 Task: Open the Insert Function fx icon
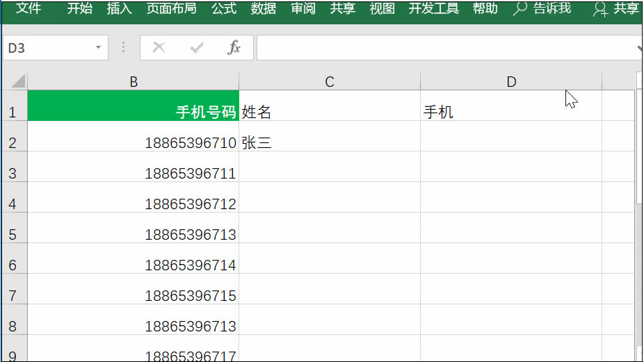(234, 48)
